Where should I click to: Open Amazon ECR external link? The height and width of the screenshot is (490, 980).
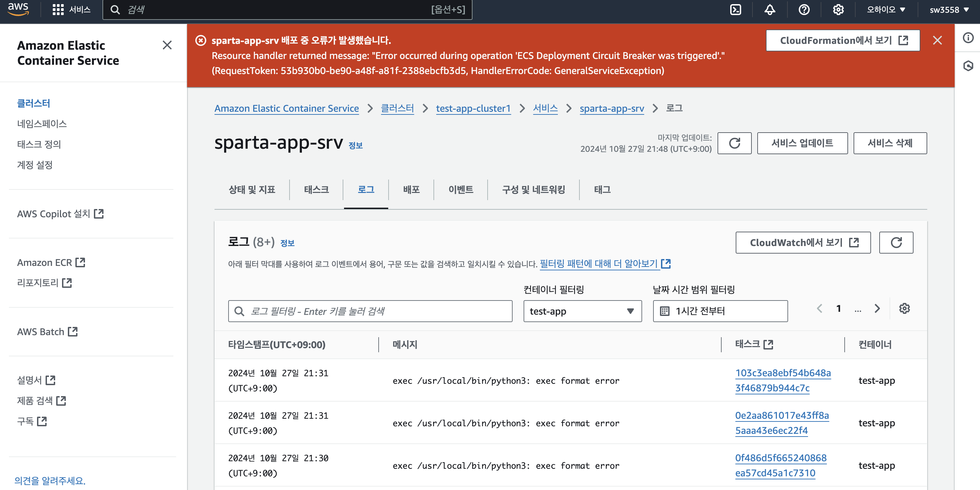coord(51,262)
